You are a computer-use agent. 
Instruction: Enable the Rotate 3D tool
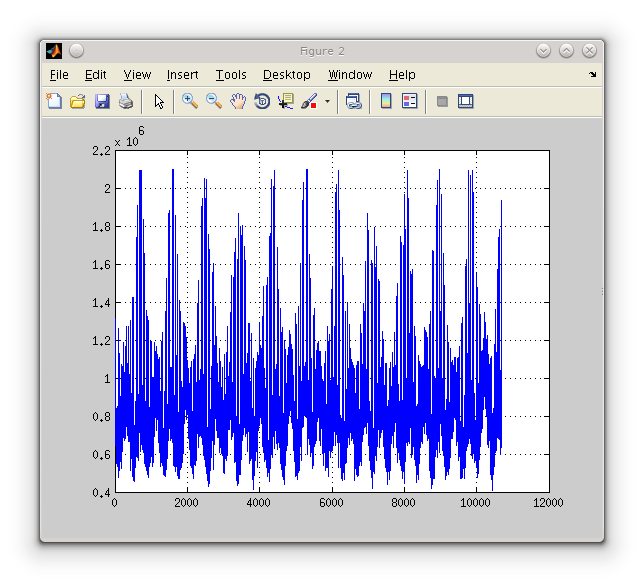262,101
